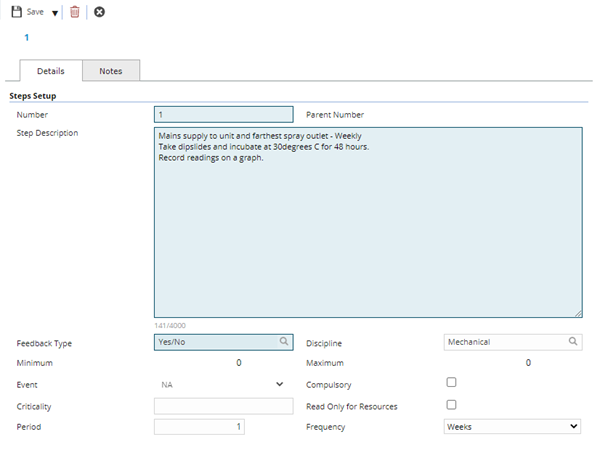Click the Save floppy disk icon
Viewport: 600px width, 458px height.
tap(15, 12)
